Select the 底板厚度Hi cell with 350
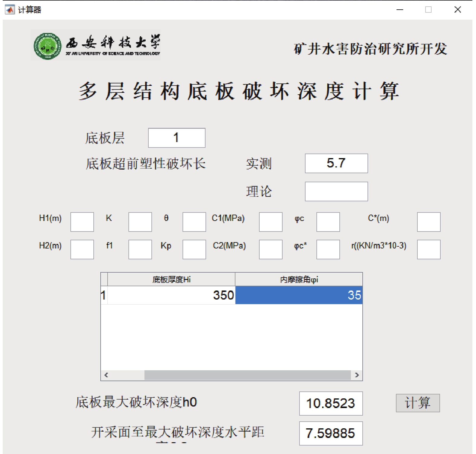The height and width of the screenshot is (454, 476). [171, 295]
